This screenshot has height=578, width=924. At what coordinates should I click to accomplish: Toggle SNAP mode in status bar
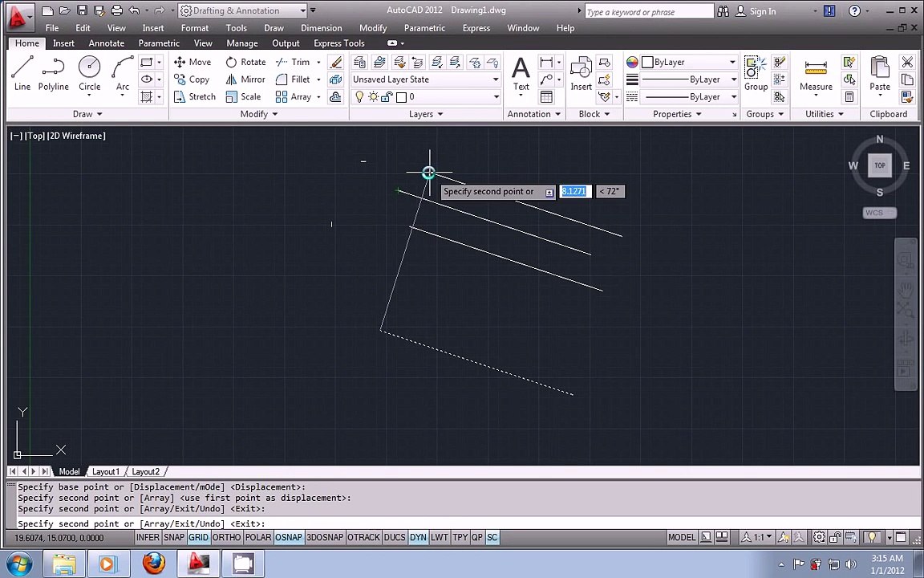pos(174,537)
